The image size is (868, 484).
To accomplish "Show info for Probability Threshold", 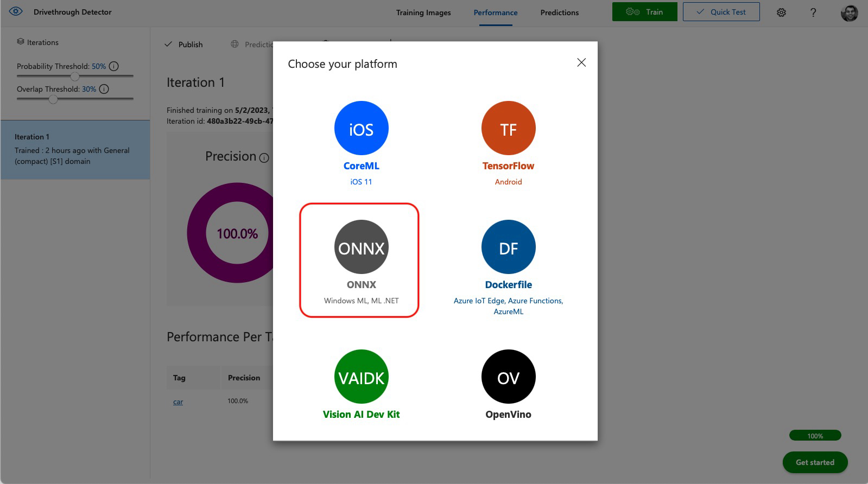I will click(x=114, y=66).
